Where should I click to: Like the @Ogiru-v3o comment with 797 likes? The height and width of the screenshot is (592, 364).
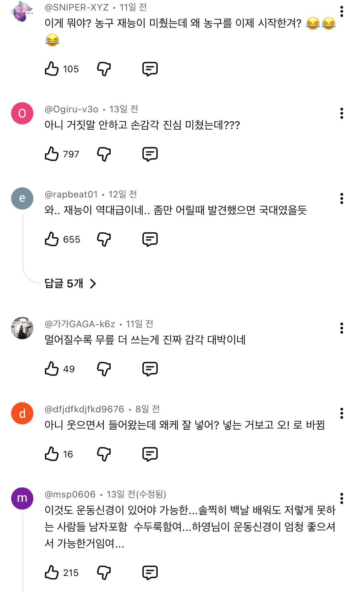pos(52,154)
